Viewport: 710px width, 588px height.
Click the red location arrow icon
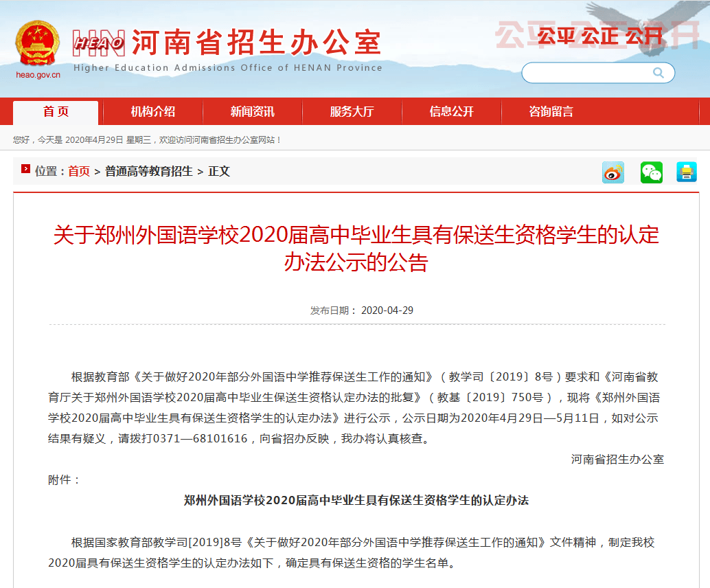point(25,169)
